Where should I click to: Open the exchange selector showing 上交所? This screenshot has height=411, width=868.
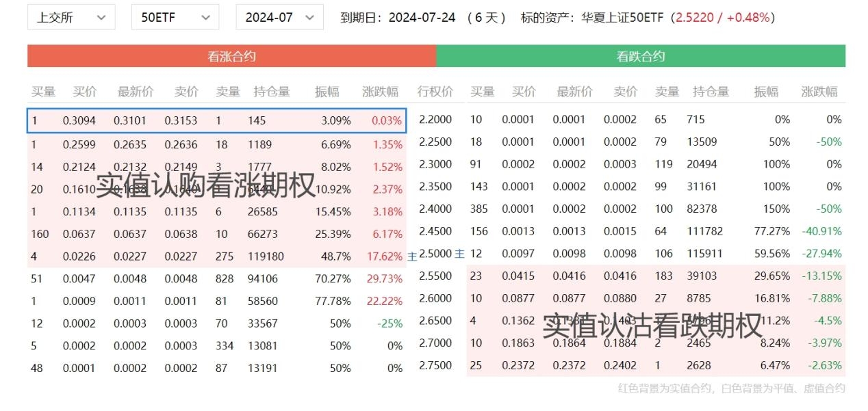click(71, 17)
